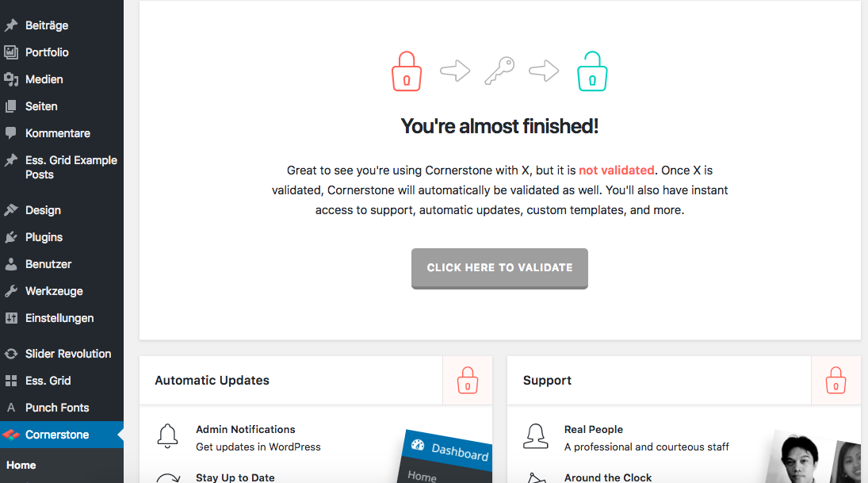Click the Beiträge pin icon
Viewport: 868px width, 483px height.
click(x=11, y=25)
